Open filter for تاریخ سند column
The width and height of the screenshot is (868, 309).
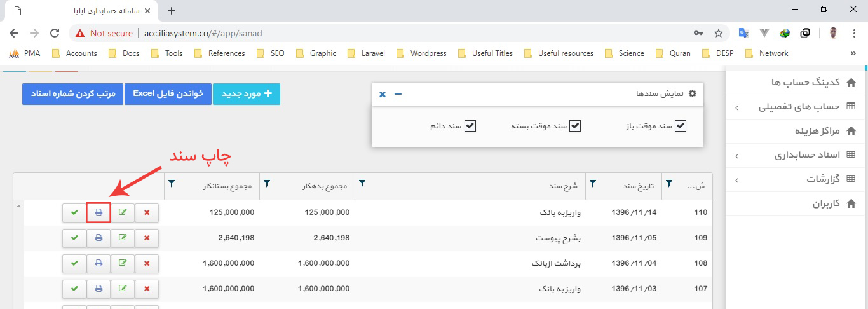(592, 184)
